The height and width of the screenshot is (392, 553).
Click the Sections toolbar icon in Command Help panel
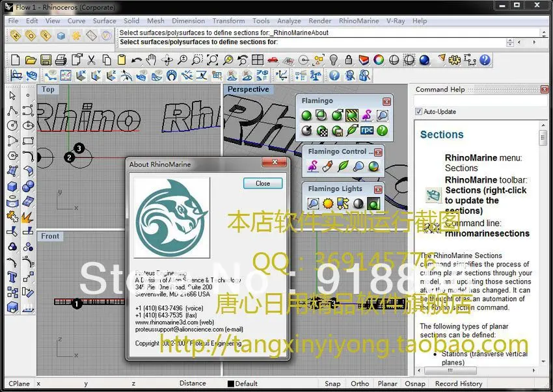(x=435, y=194)
